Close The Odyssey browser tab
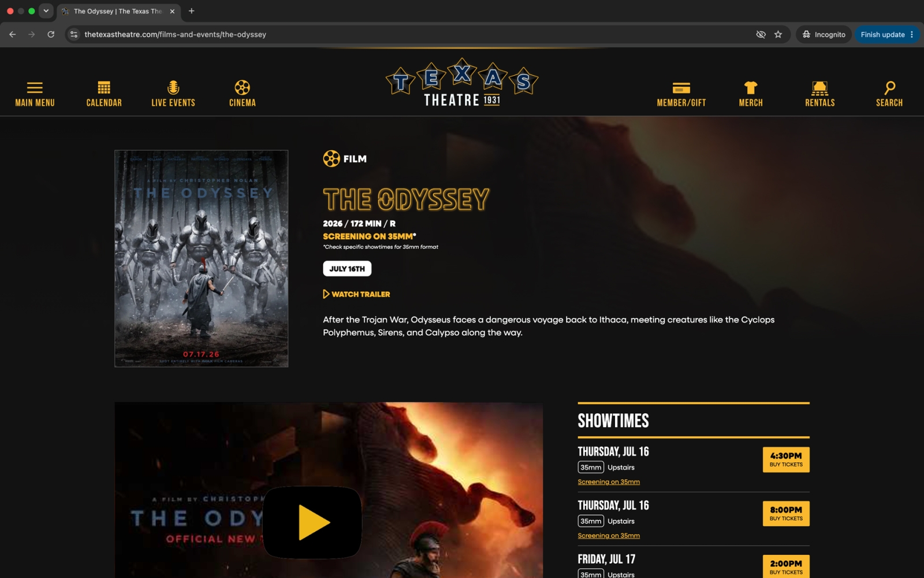This screenshot has height=578, width=924. coord(172,11)
